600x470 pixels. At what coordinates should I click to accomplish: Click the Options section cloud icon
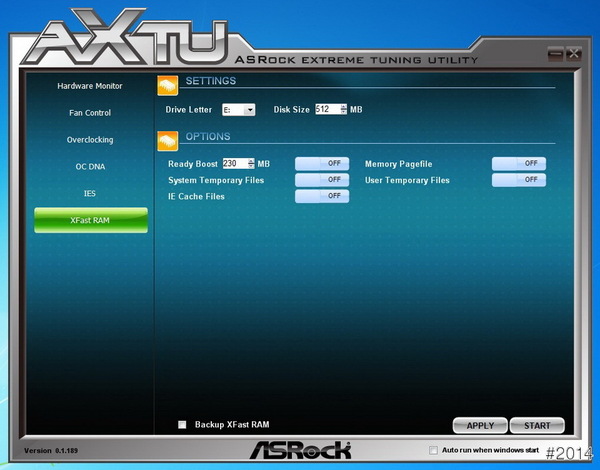[x=168, y=139]
